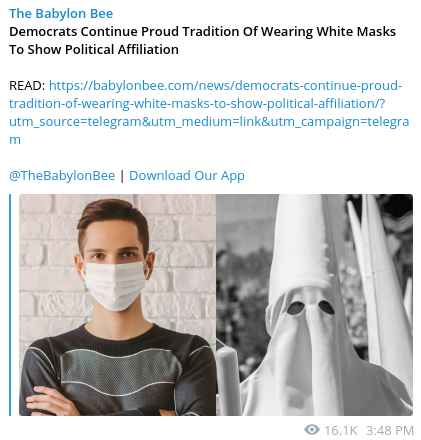
Task: Click the @TheBabylonBee mention
Action: click(x=62, y=175)
